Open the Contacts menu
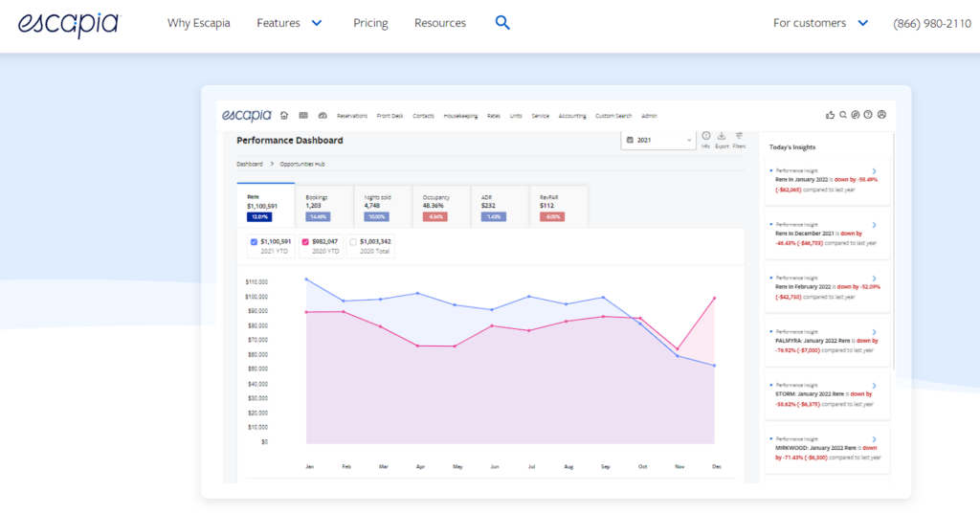Viewport: 980px width, 514px height. tap(423, 117)
